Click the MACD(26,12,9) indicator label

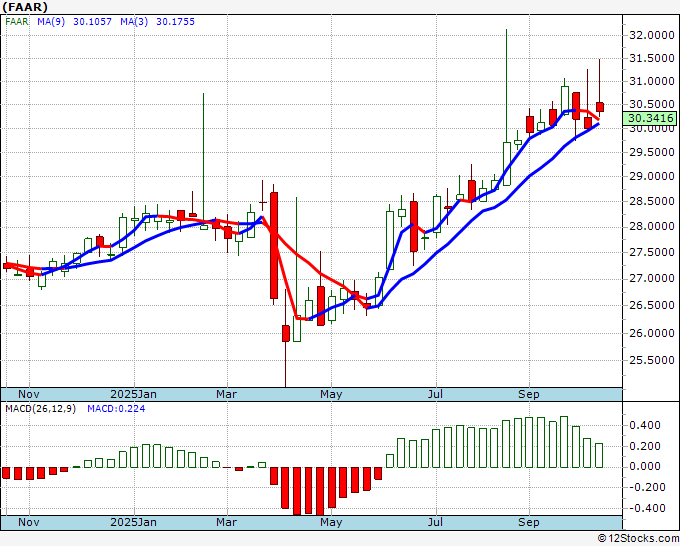(40, 409)
